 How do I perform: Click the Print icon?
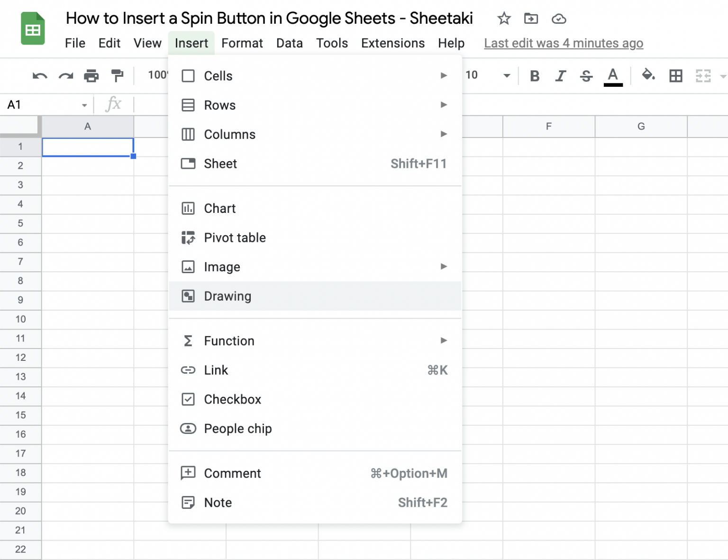[x=91, y=75]
